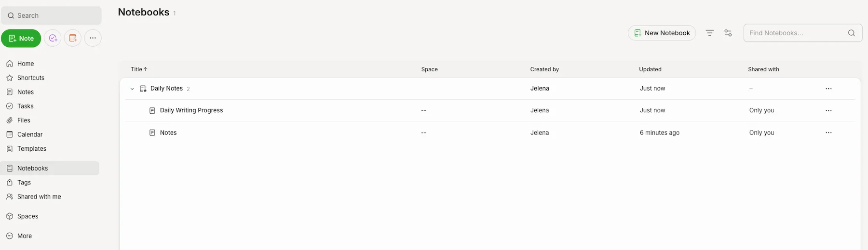The width and height of the screenshot is (868, 250).
Task: Click the Created by column header
Action: tap(544, 69)
